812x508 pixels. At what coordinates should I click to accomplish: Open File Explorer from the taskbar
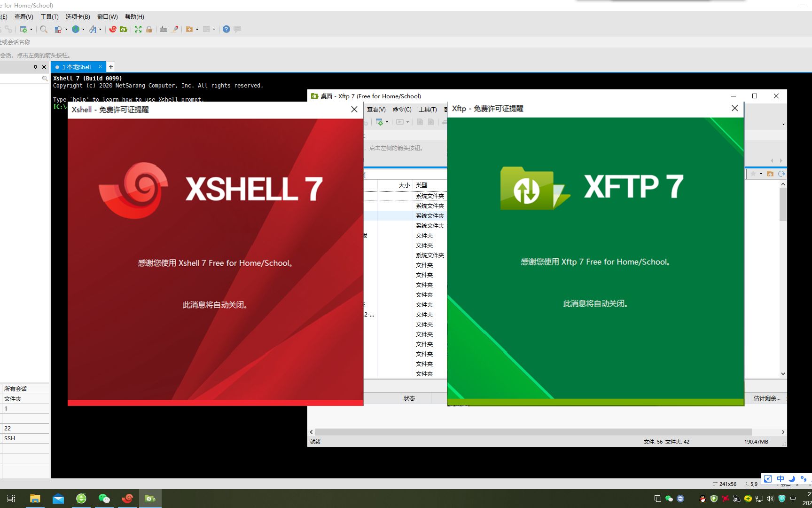coord(35,499)
